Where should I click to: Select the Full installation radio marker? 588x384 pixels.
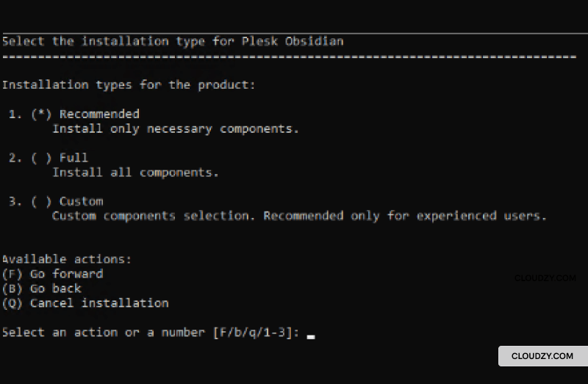[41, 158]
